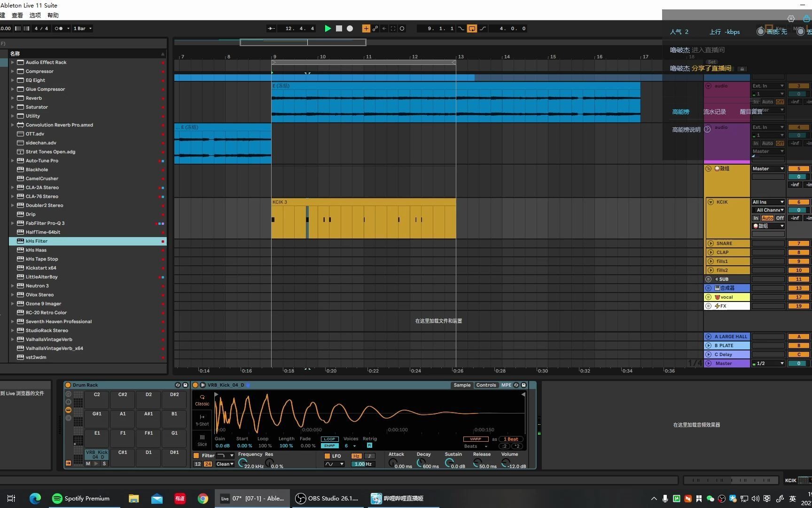
Task: Toggle Punch-In switch icon
Action: [x=461, y=29]
